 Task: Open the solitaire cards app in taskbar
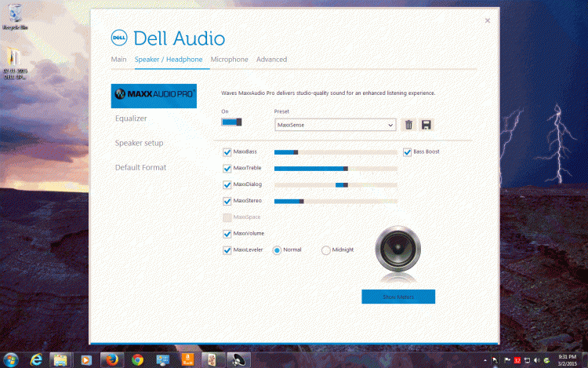point(212,360)
